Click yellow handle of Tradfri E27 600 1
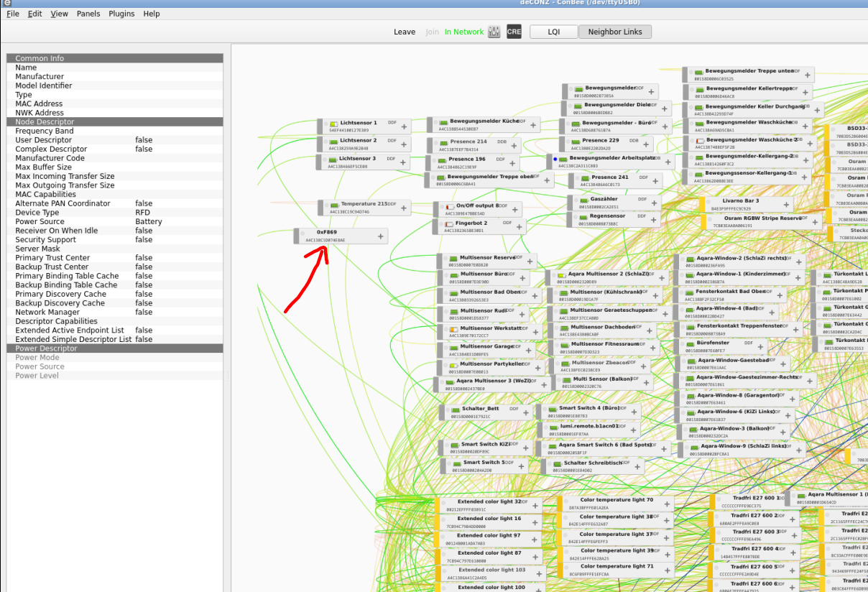 coord(713,501)
